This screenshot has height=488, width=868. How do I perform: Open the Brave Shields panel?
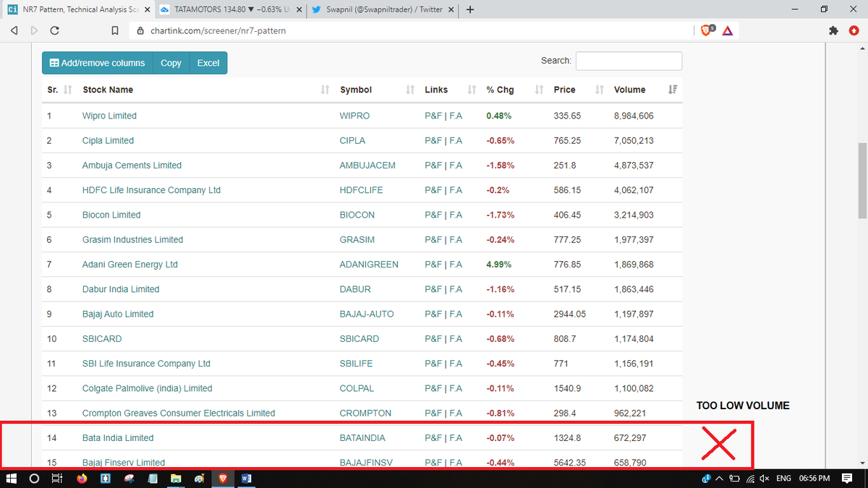coord(705,30)
